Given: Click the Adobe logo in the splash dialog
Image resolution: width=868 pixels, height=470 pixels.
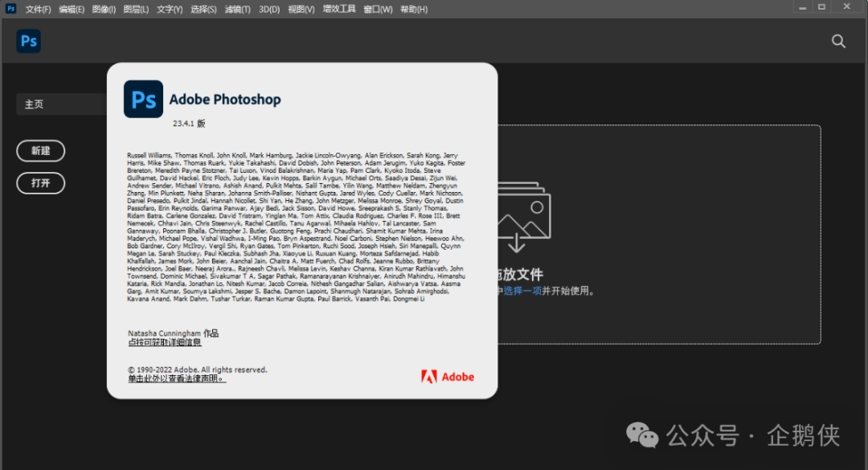Looking at the screenshot, I should click(447, 375).
